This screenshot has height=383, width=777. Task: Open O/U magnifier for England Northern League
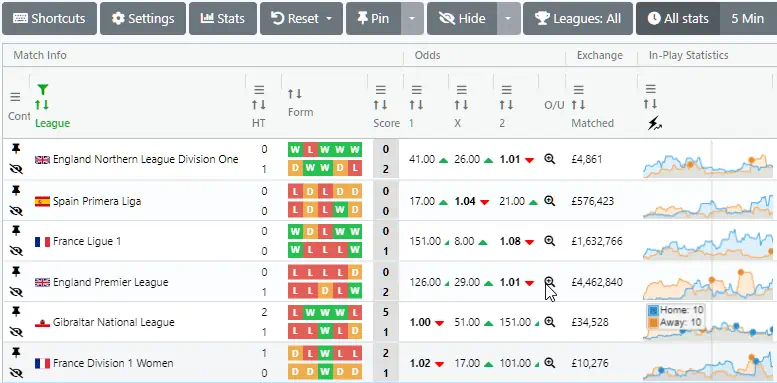click(x=549, y=159)
